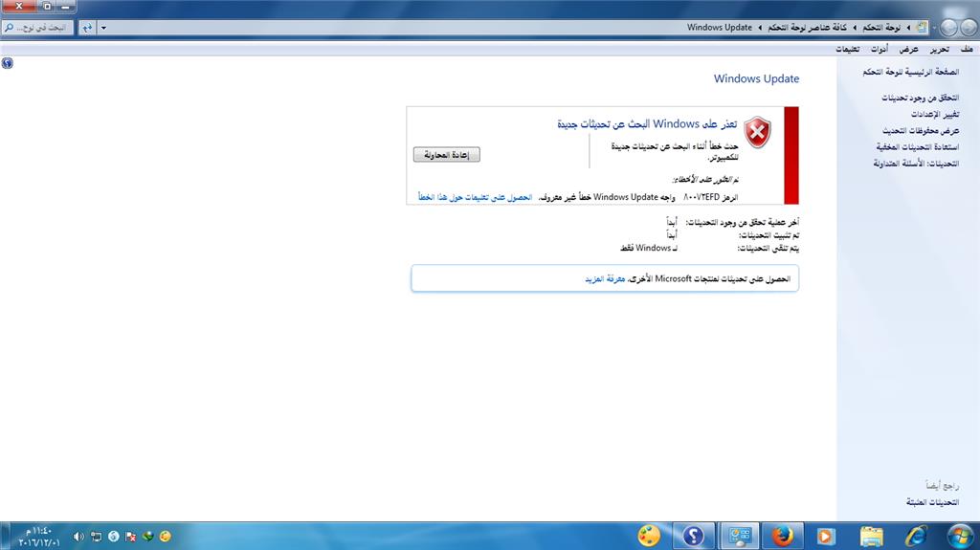Open the File Explorer taskbar icon
The width and height of the screenshot is (980, 550).
[871, 537]
